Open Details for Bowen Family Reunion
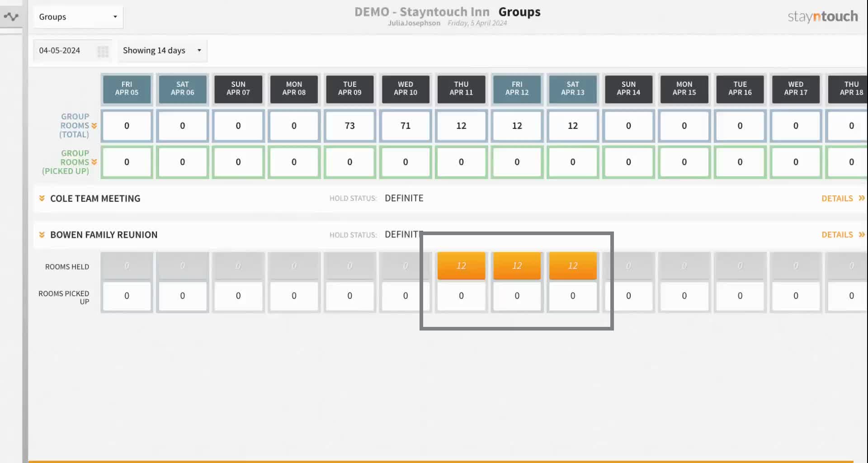 [x=843, y=235]
